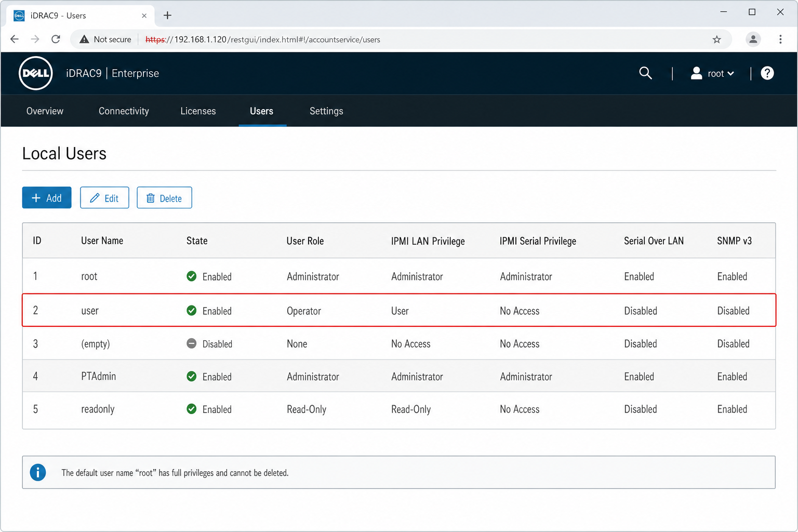Viewport: 798px width, 532px height.
Task: Go to the Overview tab
Action: pos(45,111)
